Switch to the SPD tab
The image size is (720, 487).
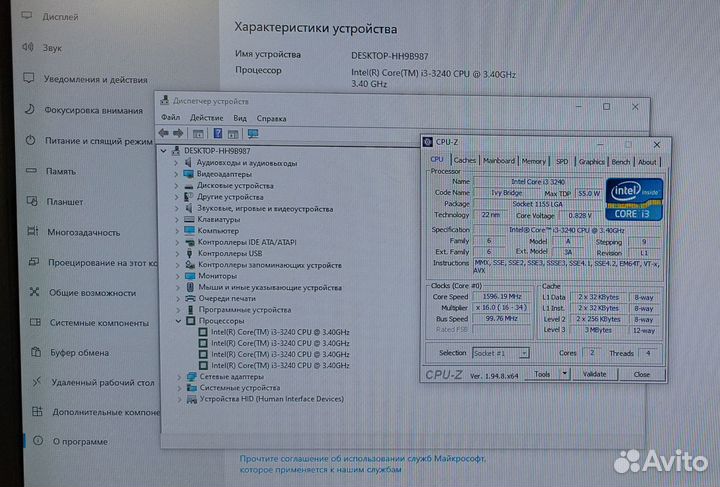[562, 162]
